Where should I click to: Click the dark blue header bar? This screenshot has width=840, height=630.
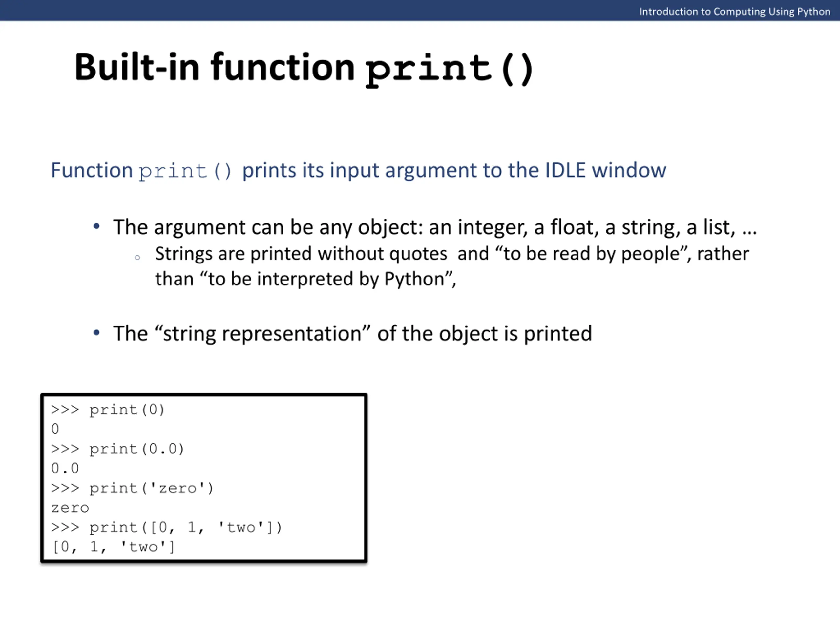(x=420, y=10)
